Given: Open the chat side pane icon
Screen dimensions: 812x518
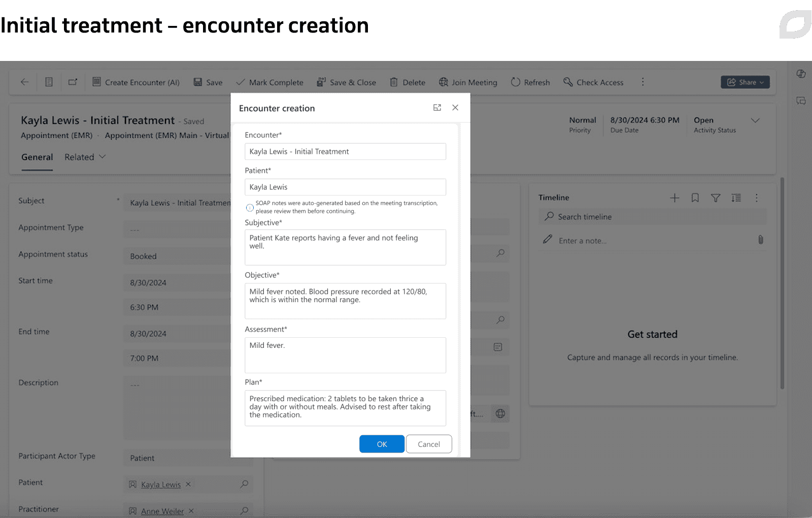Looking at the screenshot, I should click(801, 101).
